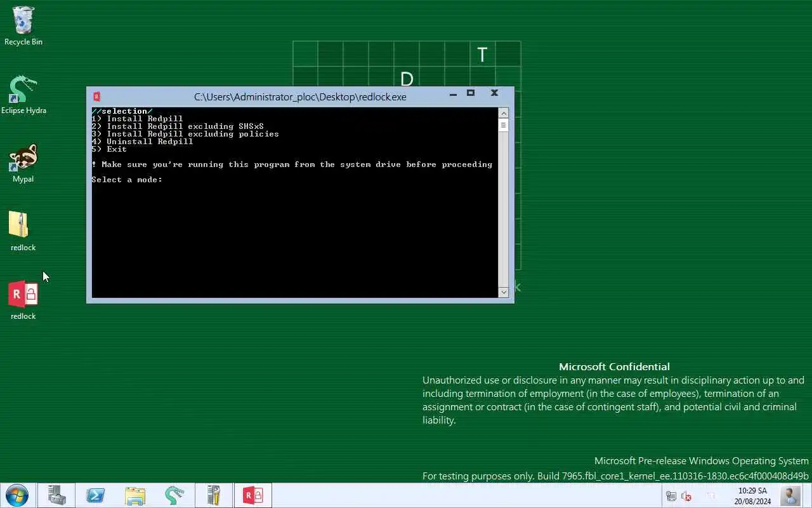Click the console scrollbar down arrow
This screenshot has width=812, height=508.
pos(504,292)
